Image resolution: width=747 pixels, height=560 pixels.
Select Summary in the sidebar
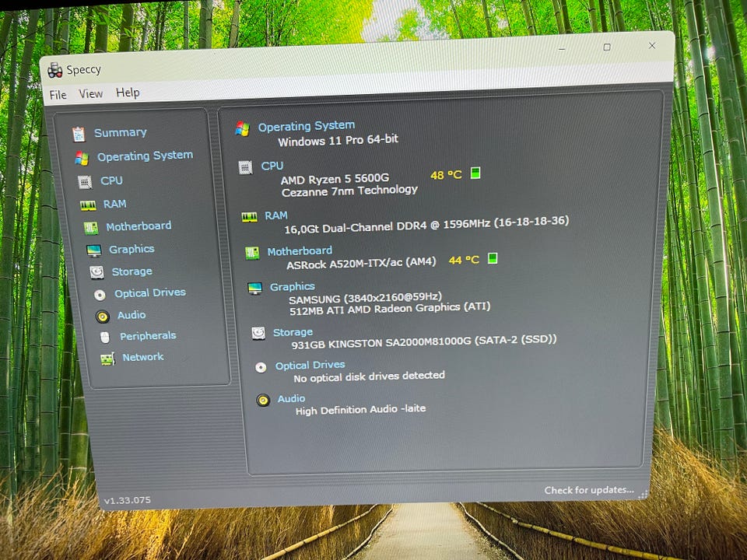click(120, 132)
